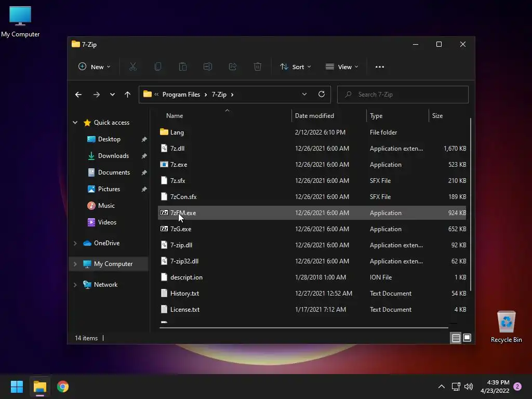This screenshot has height=399, width=532.
Task: Expand the Network tree node
Action: click(75, 285)
